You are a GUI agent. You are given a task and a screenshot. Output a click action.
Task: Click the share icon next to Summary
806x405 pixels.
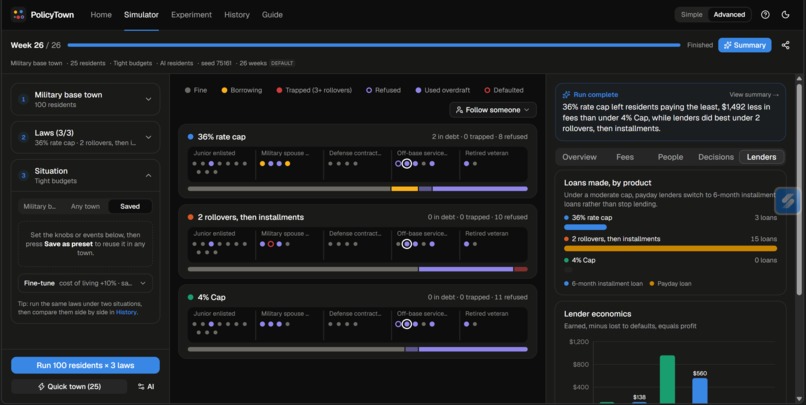click(785, 45)
